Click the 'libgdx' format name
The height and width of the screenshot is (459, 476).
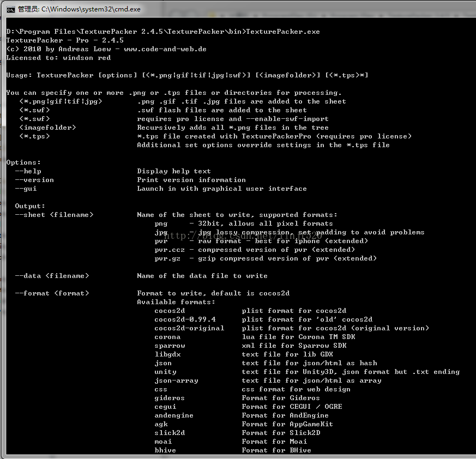[167, 354]
